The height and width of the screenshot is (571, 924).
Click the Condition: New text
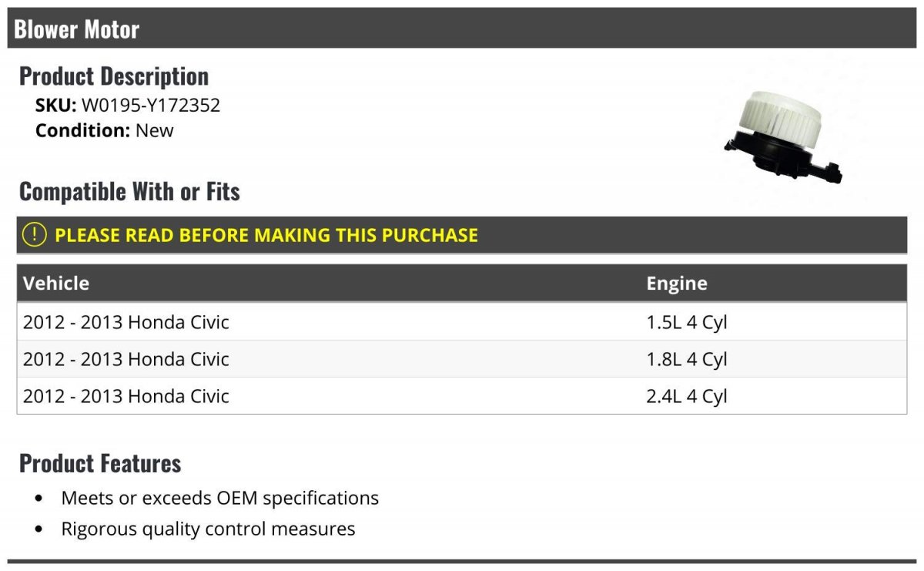pyautogui.click(x=105, y=130)
